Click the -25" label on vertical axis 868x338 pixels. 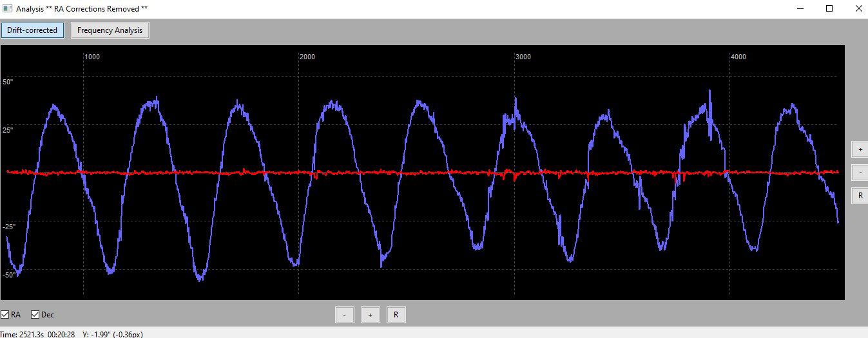pyautogui.click(x=8, y=227)
